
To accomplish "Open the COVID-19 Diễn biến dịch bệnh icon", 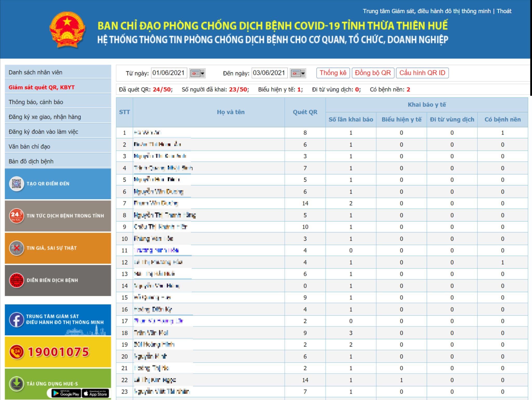I will [x=16, y=280].
